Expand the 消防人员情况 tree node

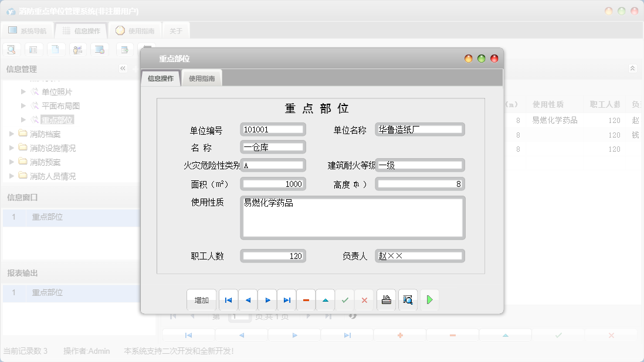pos(13,176)
